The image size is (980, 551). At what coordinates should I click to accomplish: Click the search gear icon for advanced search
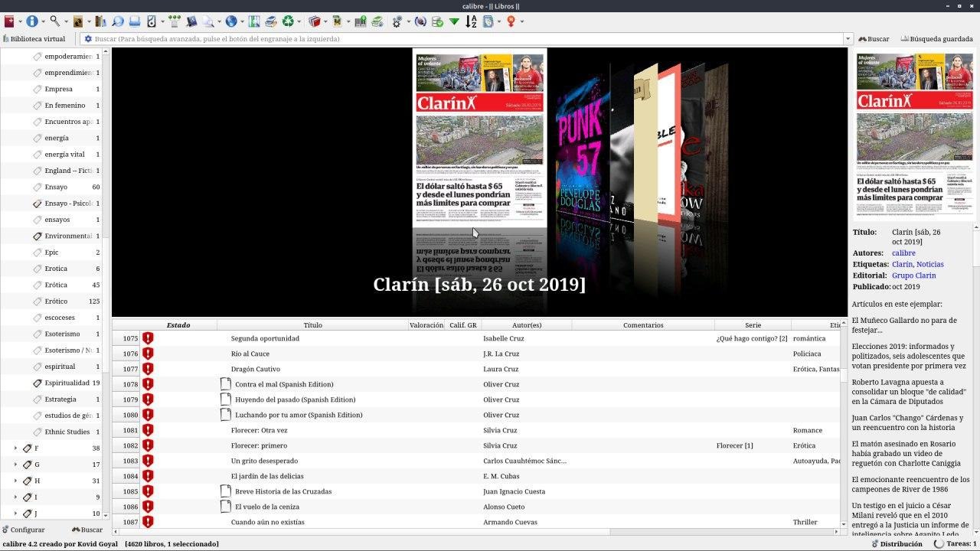tap(88, 39)
